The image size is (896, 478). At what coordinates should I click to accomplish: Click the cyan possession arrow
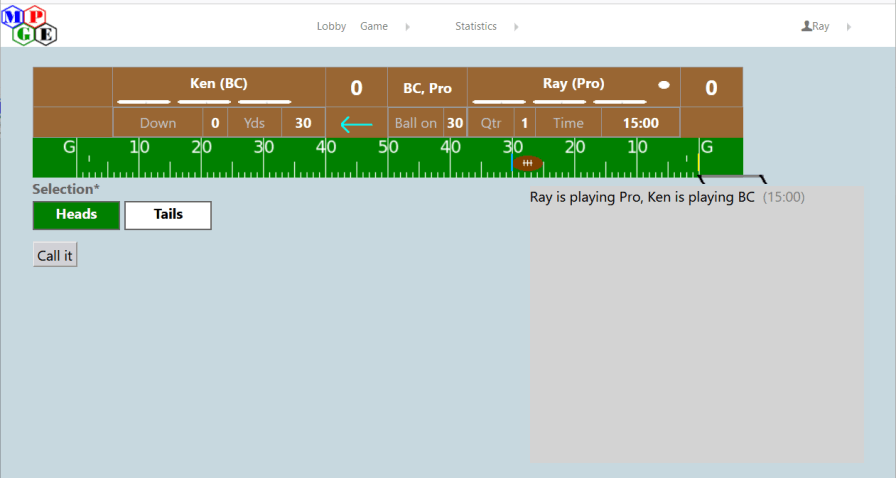point(357,124)
